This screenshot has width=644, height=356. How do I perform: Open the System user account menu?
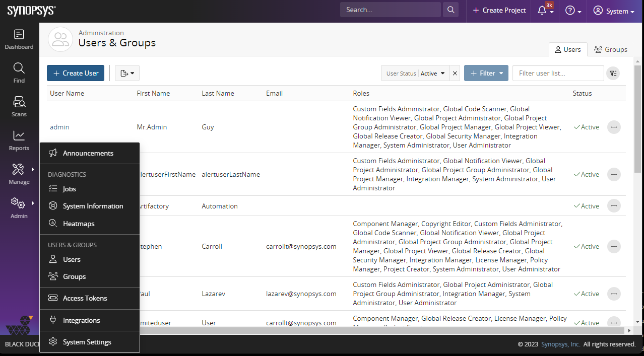(x=613, y=11)
